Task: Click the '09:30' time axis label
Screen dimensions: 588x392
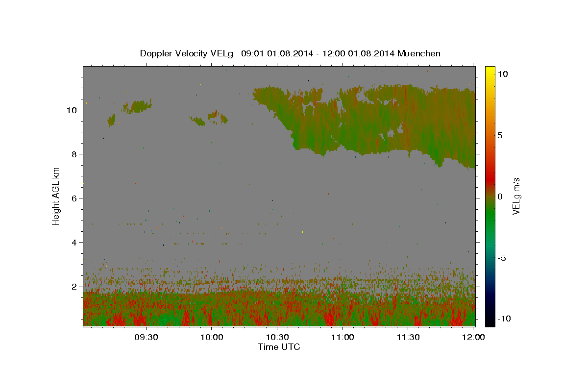Action: 146,337
